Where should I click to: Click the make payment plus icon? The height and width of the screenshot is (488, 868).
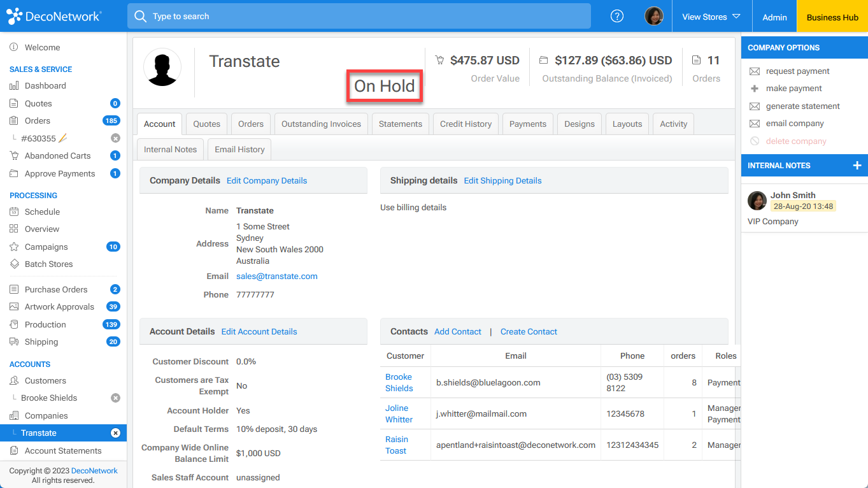[x=755, y=89]
